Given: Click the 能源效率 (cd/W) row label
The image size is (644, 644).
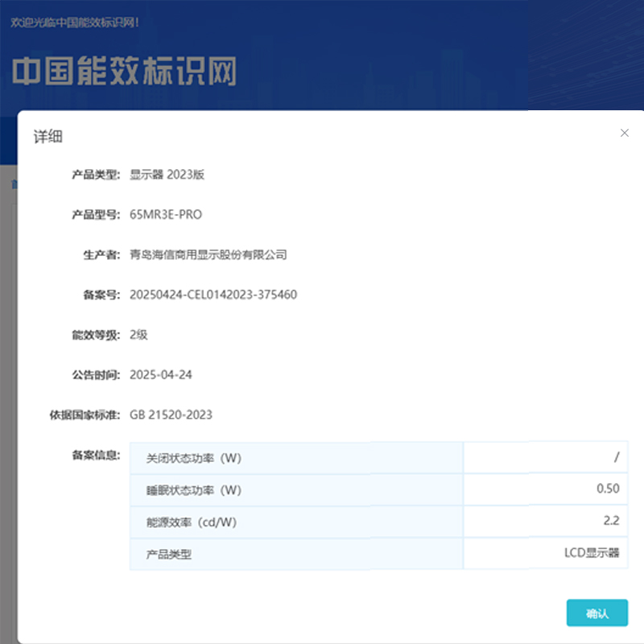Looking at the screenshot, I should (192, 522).
